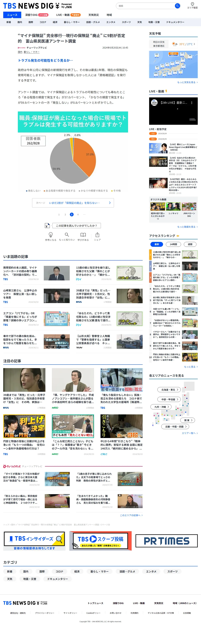The height and width of the screenshot is (644, 201).
Task: Play the 24h LIVE video player
Action: [173, 111]
